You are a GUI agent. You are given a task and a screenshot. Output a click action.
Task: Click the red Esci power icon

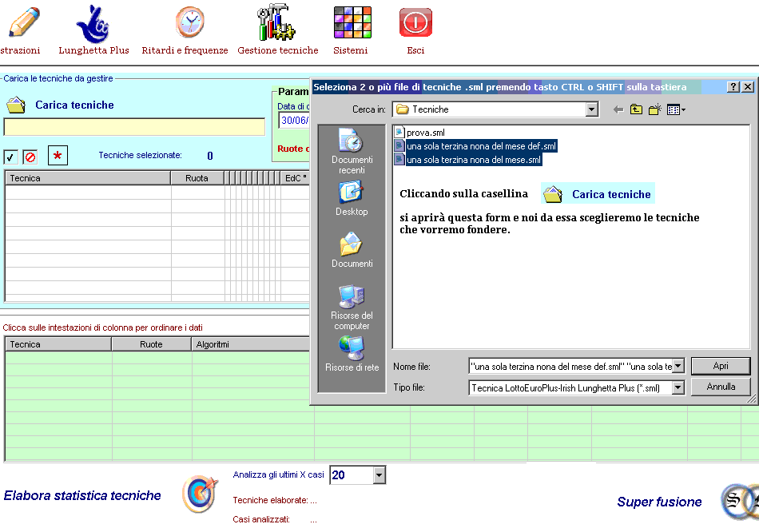pos(415,22)
